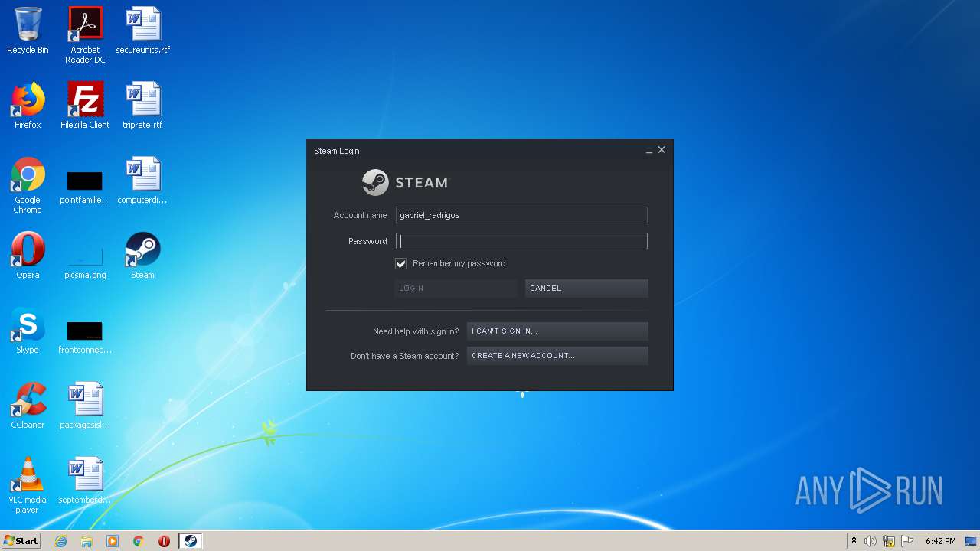The width and height of the screenshot is (980, 551).
Task: Open the Recycle Bin desktop icon
Action: point(28,31)
